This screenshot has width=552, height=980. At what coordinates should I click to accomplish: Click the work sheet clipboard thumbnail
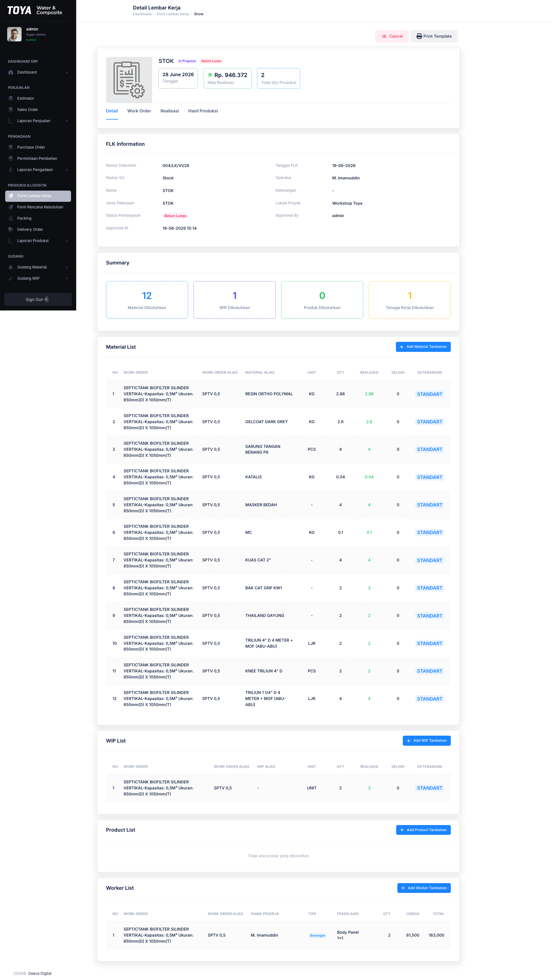(x=129, y=80)
